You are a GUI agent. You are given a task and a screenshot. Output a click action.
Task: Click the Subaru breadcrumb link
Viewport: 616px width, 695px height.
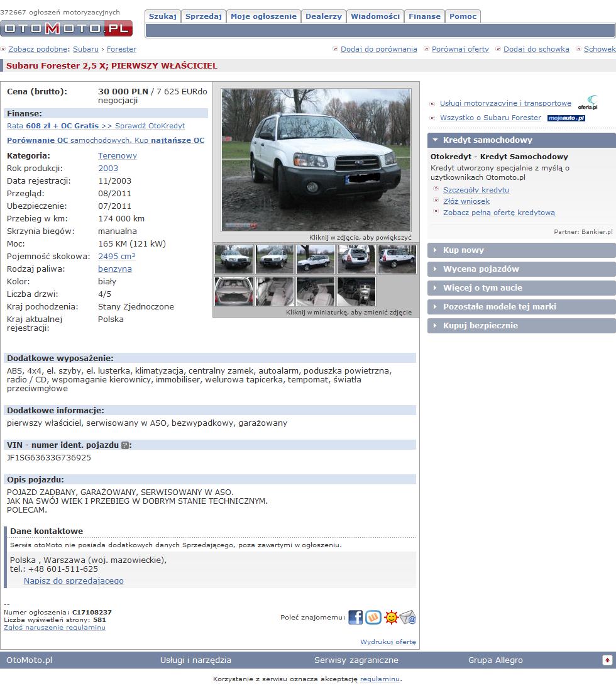(x=86, y=49)
